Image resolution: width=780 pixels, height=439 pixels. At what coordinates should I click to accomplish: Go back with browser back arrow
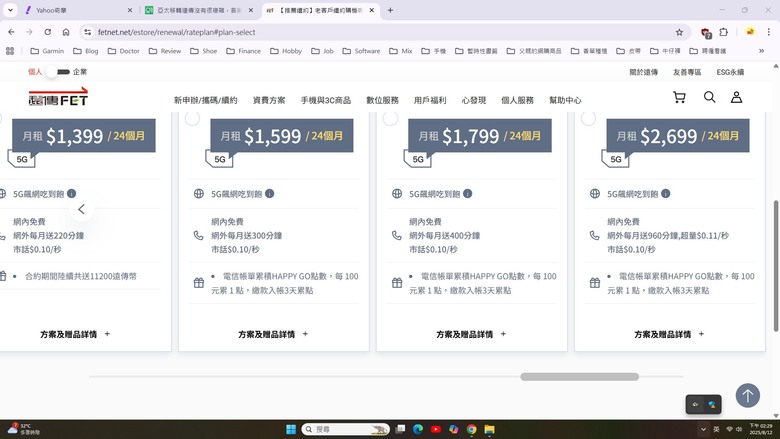[11, 32]
